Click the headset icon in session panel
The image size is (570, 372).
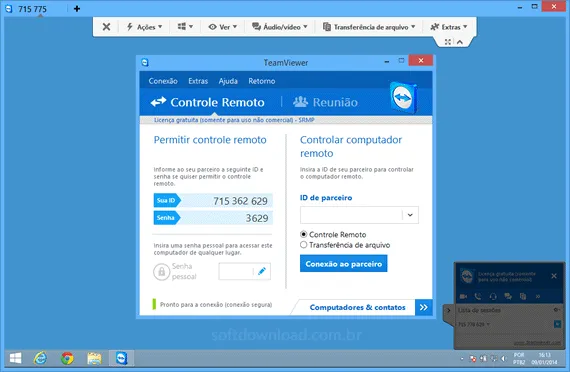tap(493, 296)
